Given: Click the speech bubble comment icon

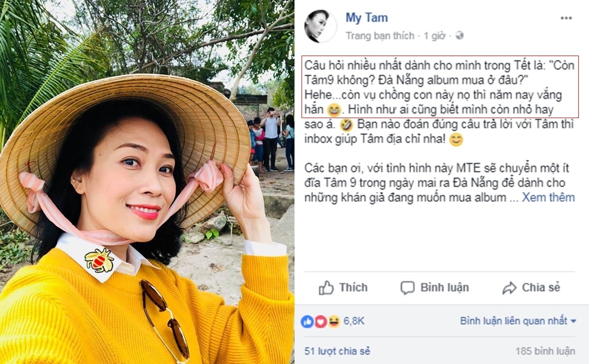Looking at the screenshot, I should pyautogui.click(x=407, y=288).
